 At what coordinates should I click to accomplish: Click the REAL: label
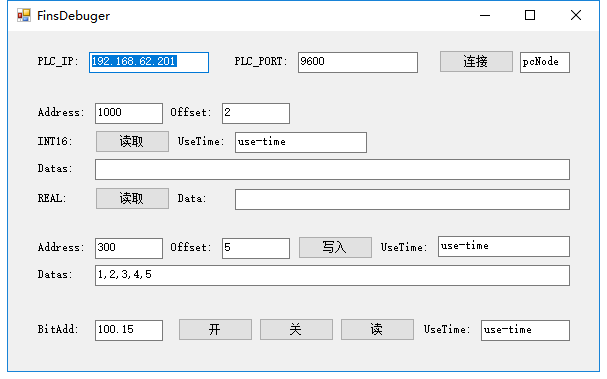[x=52, y=199]
